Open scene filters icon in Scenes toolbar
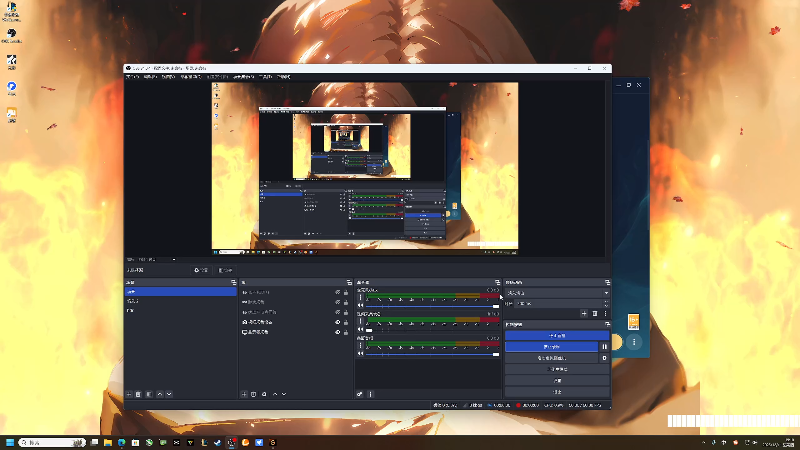The height and width of the screenshot is (450, 800). click(149, 394)
